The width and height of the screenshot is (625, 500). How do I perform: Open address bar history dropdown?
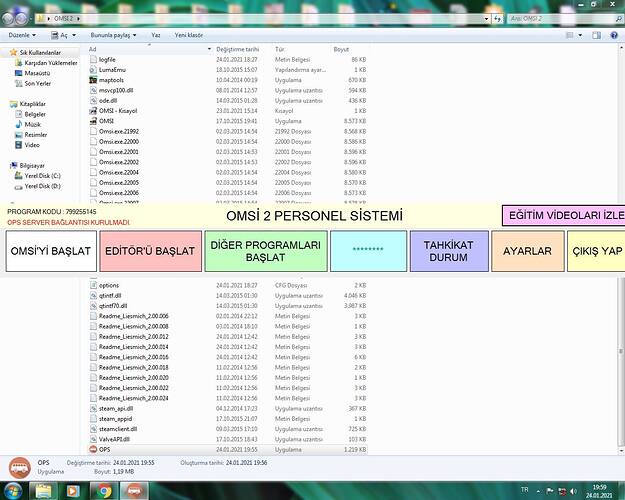486,19
